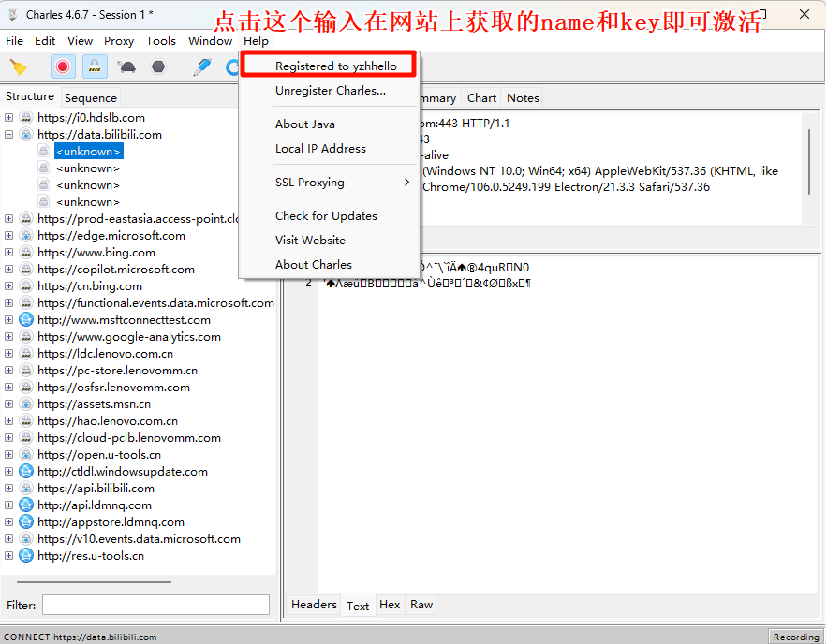
Task: Click the blue pen compose icon
Action: pos(201,66)
